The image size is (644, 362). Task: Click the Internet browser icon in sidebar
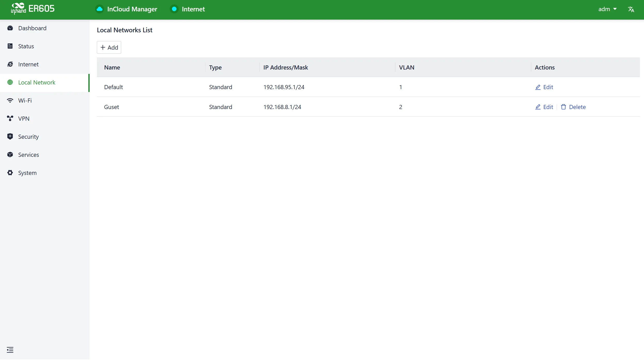[10, 64]
